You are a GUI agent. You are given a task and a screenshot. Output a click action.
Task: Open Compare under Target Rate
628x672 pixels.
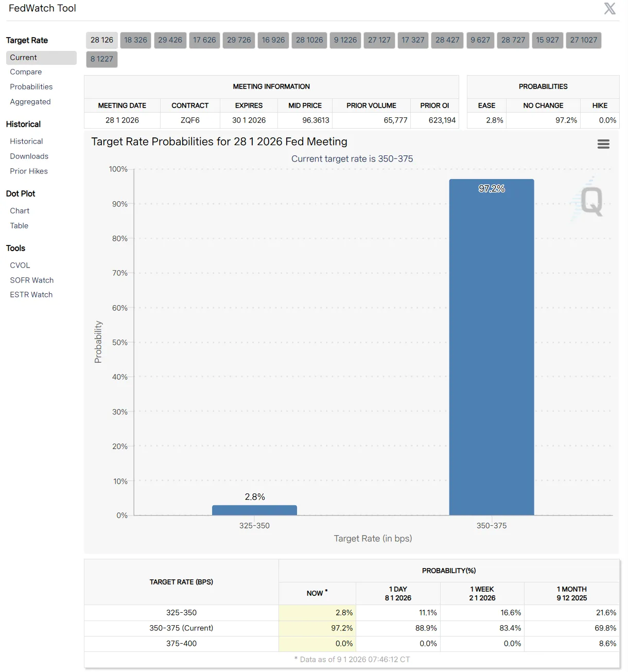[26, 72]
